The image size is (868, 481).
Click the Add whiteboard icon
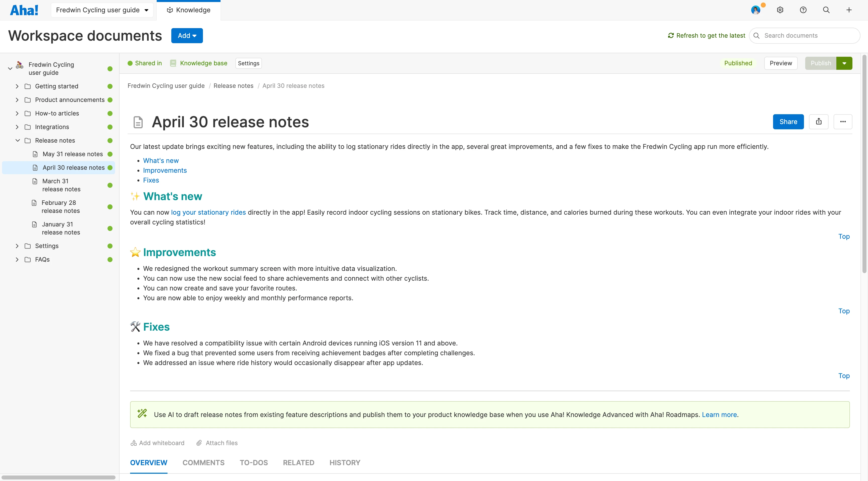pyautogui.click(x=133, y=443)
